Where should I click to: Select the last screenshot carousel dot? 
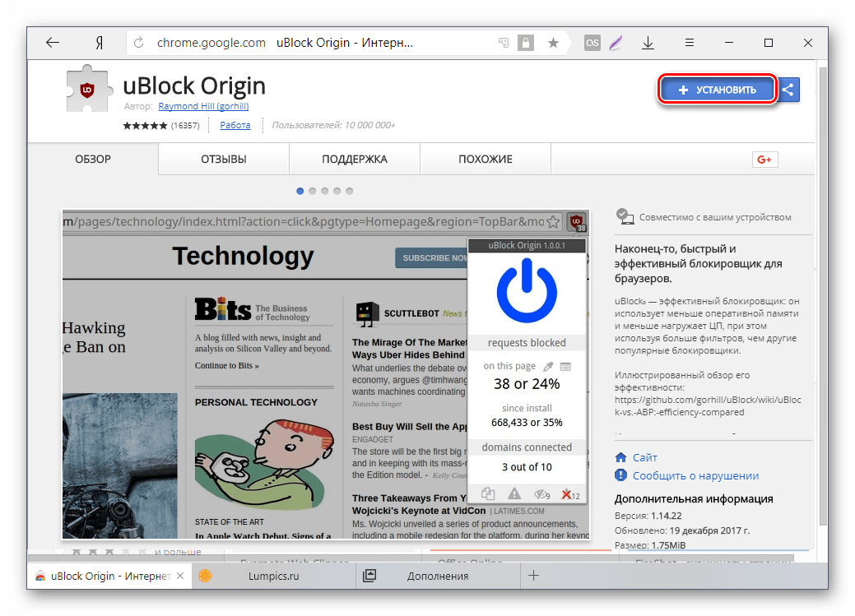click(350, 191)
